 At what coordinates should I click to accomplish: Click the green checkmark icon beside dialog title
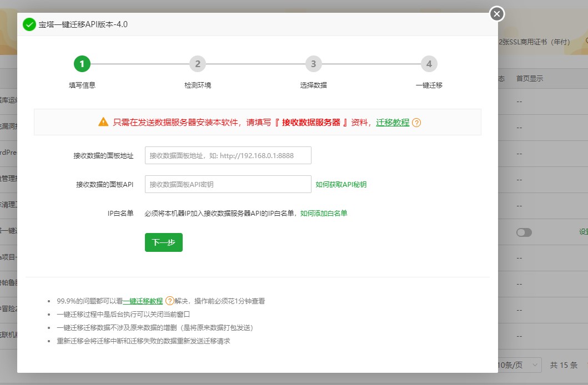point(29,24)
